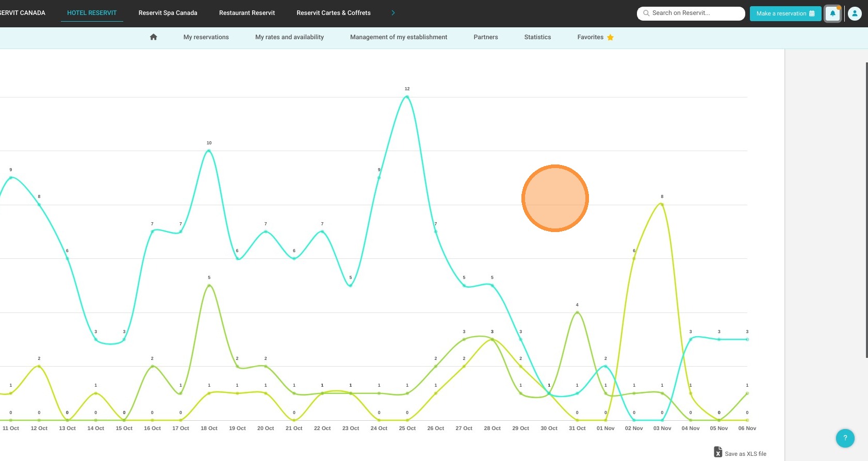
Task: Click the vertical page scrollbar
Action: [866, 210]
